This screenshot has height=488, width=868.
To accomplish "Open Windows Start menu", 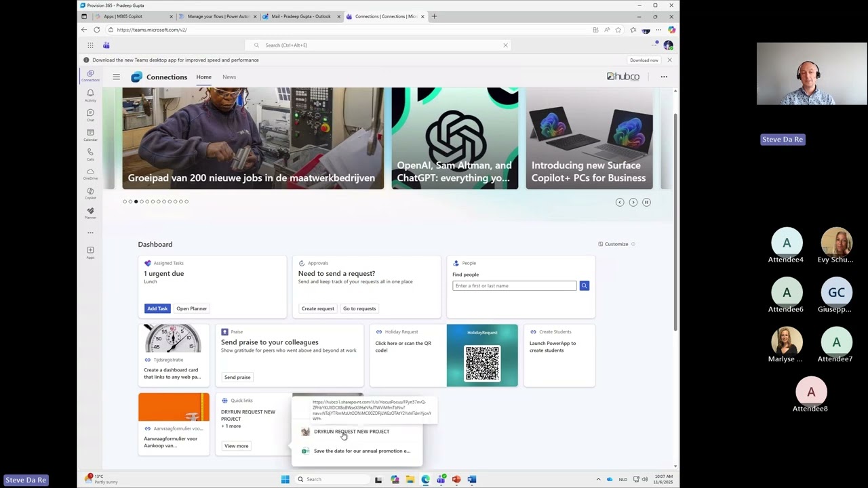I will (285, 479).
